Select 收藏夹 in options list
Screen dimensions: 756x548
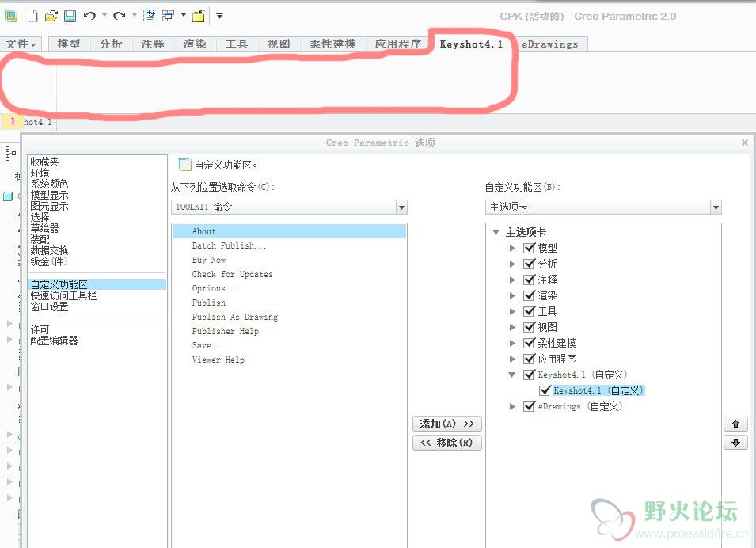[x=44, y=162]
